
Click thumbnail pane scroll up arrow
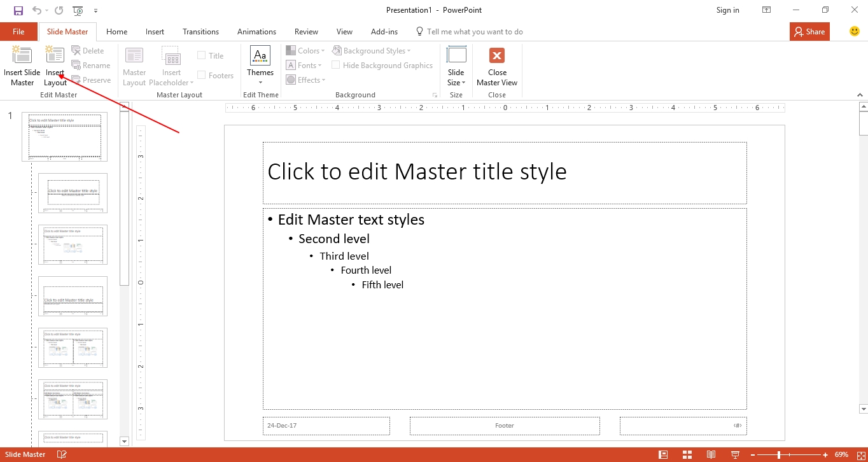(124, 106)
